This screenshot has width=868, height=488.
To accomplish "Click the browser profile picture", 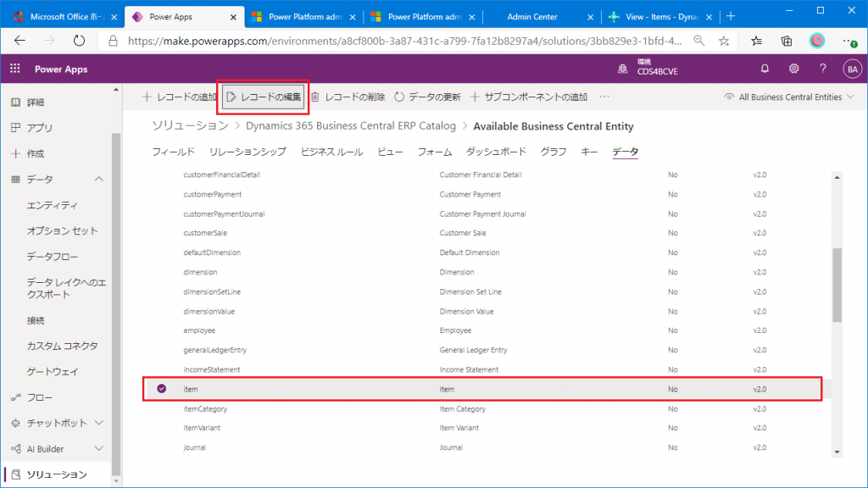I will point(817,41).
